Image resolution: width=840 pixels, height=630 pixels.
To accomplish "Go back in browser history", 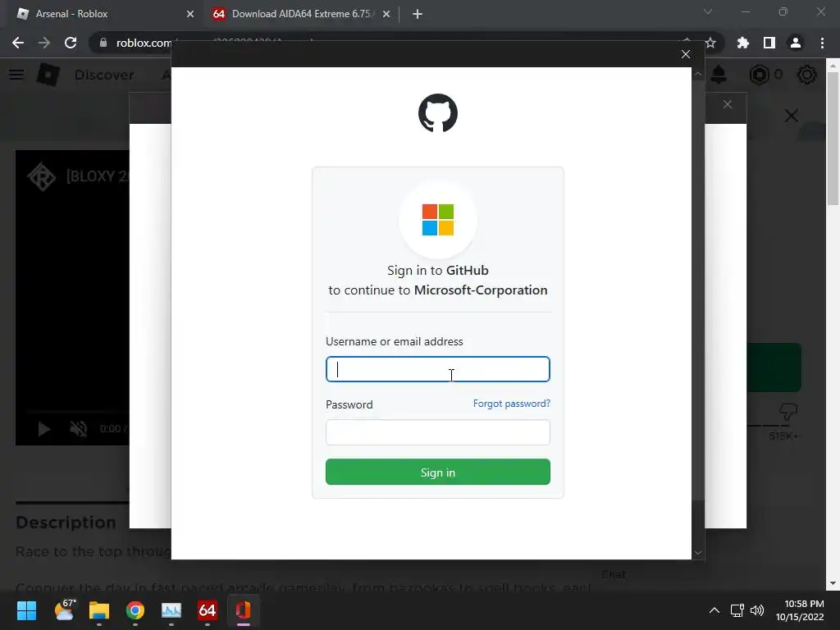I will (x=18, y=43).
